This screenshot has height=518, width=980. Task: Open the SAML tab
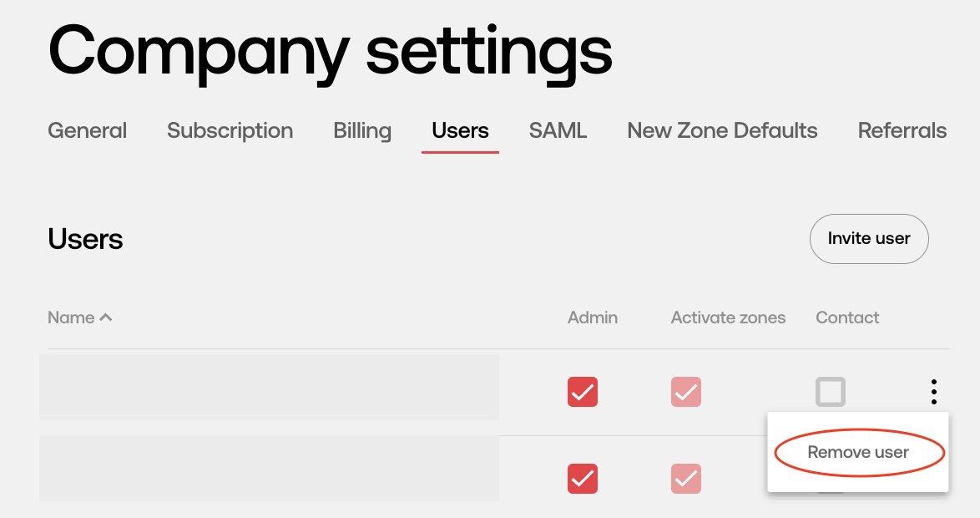(x=558, y=130)
